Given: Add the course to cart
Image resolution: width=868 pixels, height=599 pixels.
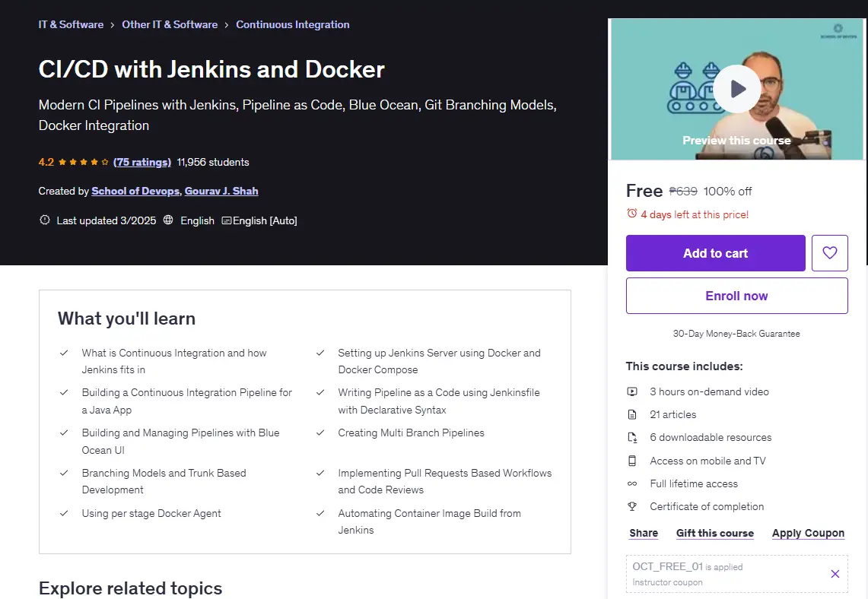Looking at the screenshot, I should 715,253.
